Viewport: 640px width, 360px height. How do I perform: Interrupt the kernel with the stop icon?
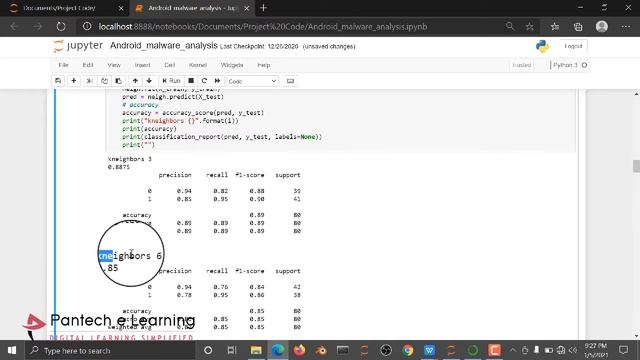click(x=191, y=81)
